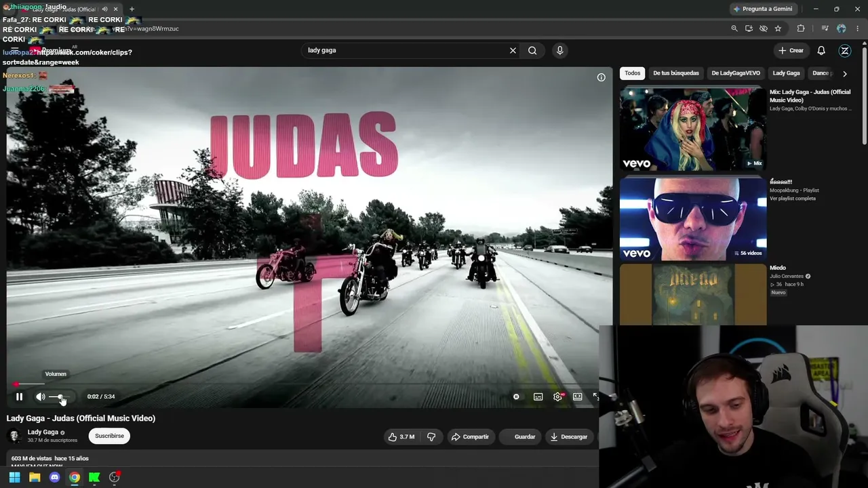Open the Chrome profile avatar
This screenshot has width=868, height=488.
[x=842, y=28]
